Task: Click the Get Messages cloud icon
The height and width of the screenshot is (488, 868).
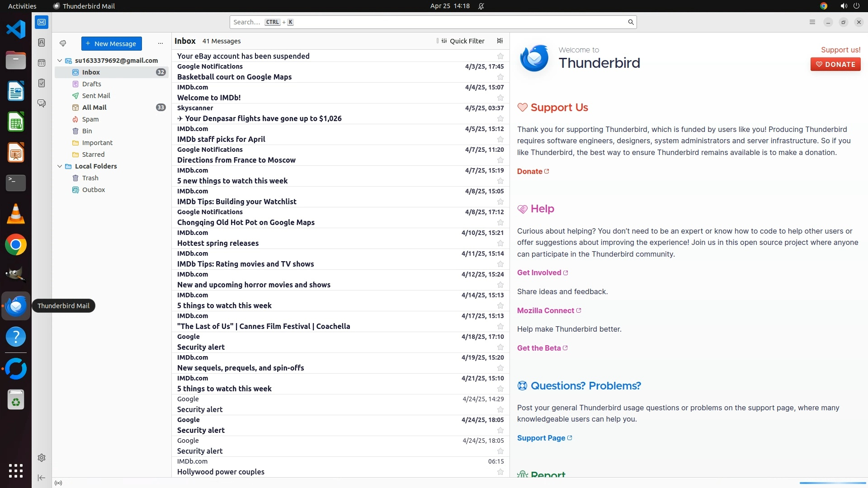Action: (x=63, y=43)
